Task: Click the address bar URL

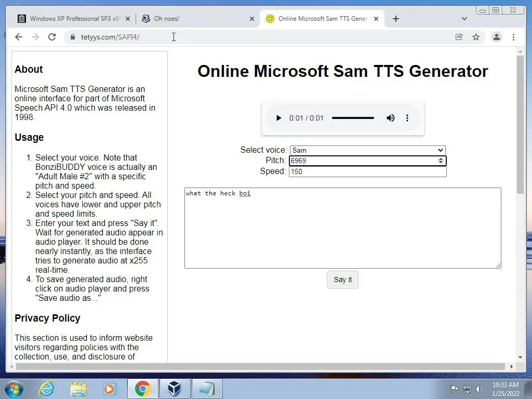Action: [110, 37]
